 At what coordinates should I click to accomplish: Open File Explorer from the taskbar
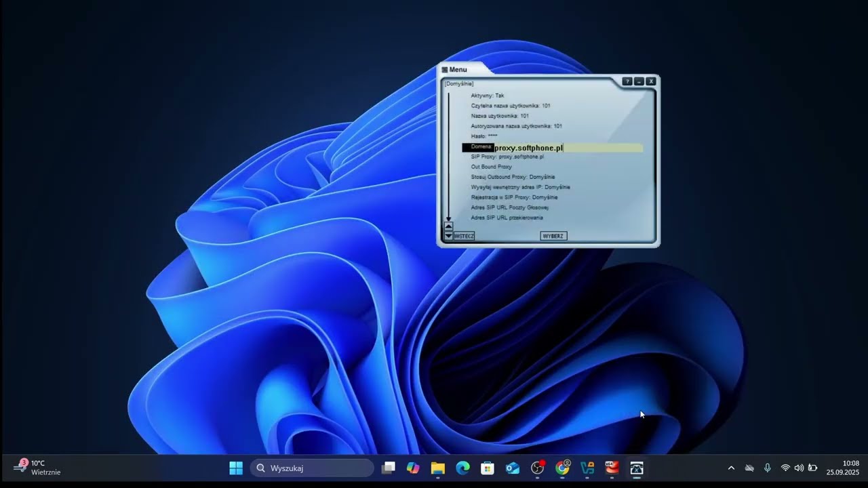point(438,468)
